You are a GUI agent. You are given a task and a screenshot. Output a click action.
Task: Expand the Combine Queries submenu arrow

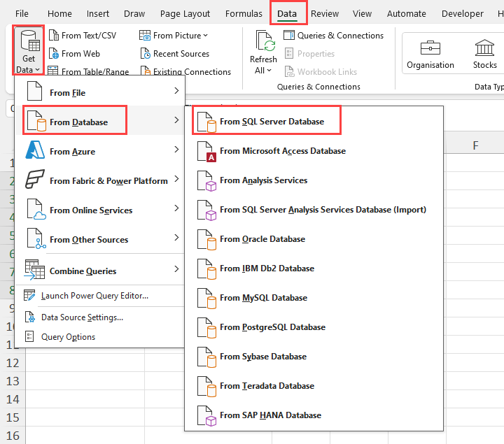tap(176, 268)
